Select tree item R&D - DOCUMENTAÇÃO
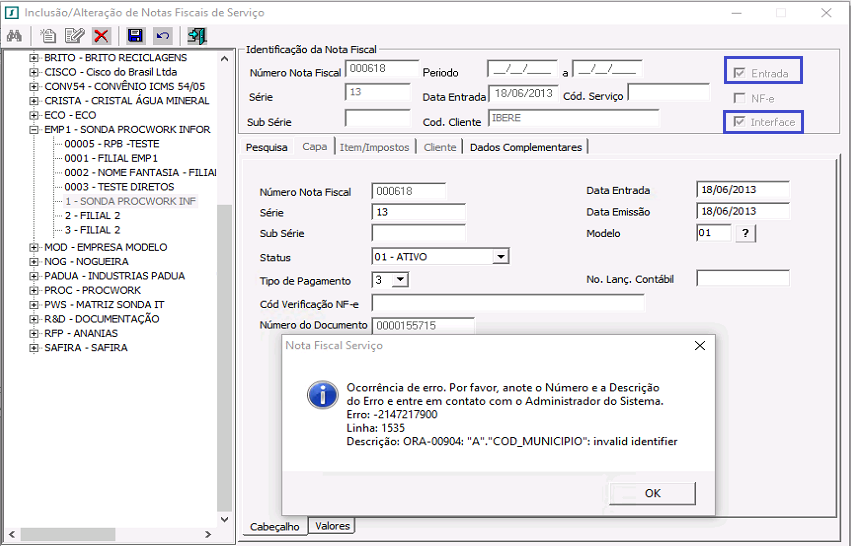The width and height of the screenshot is (851, 546). click(101, 319)
